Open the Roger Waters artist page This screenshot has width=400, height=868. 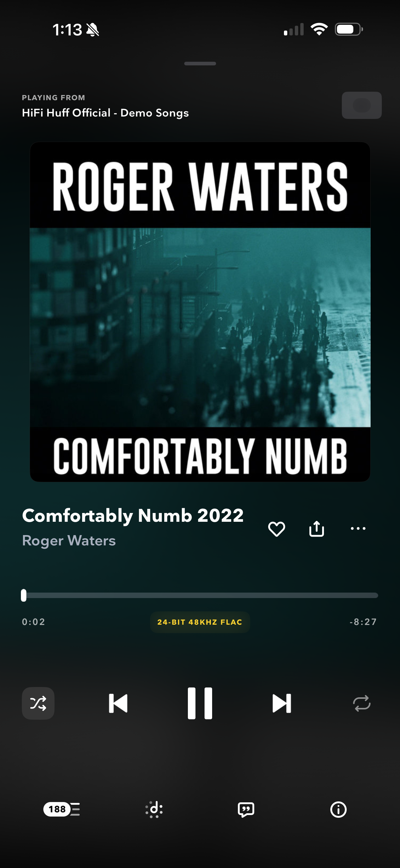tap(69, 541)
